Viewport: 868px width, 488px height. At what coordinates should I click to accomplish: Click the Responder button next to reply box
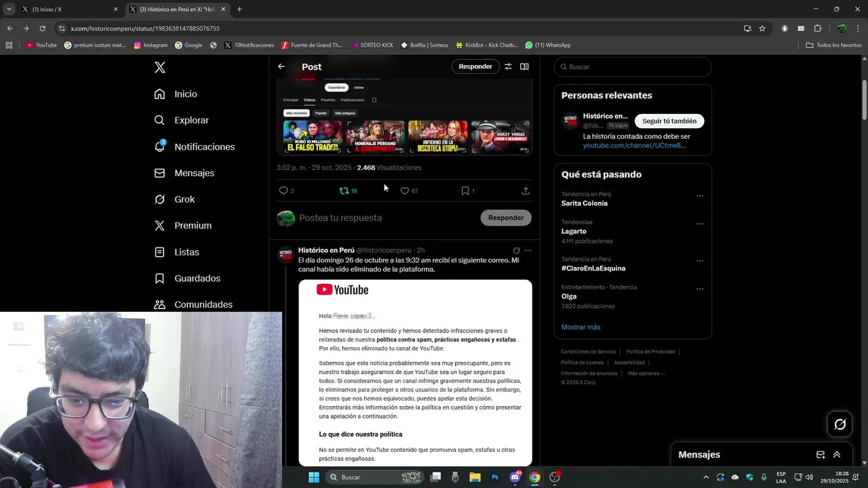tap(506, 218)
